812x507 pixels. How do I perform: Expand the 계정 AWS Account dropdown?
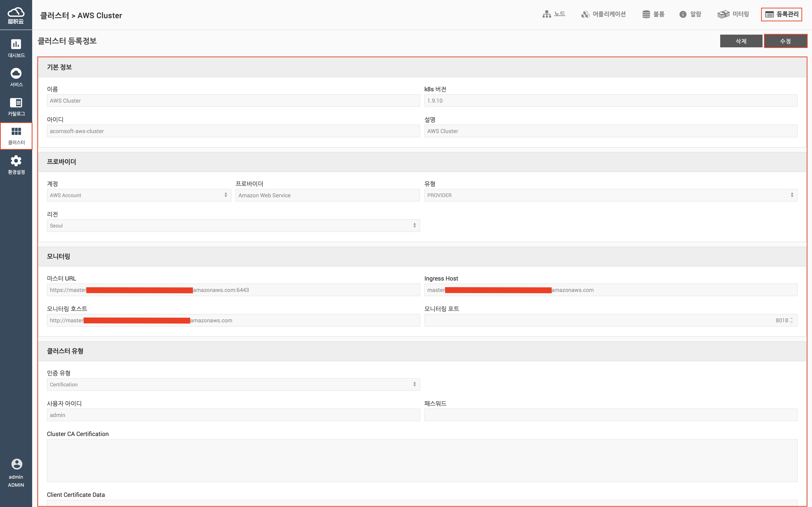coord(139,195)
